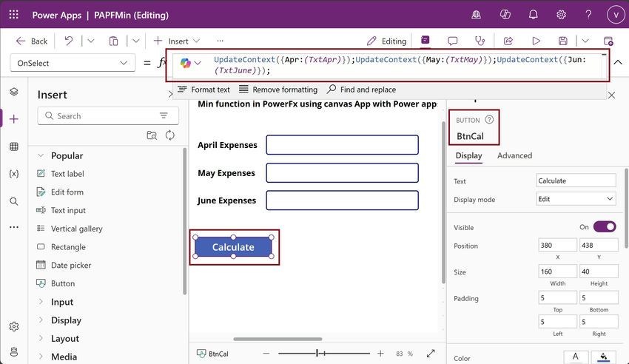Save the app with disk icon
This screenshot has width=629, height=364.
pyautogui.click(x=563, y=41)
